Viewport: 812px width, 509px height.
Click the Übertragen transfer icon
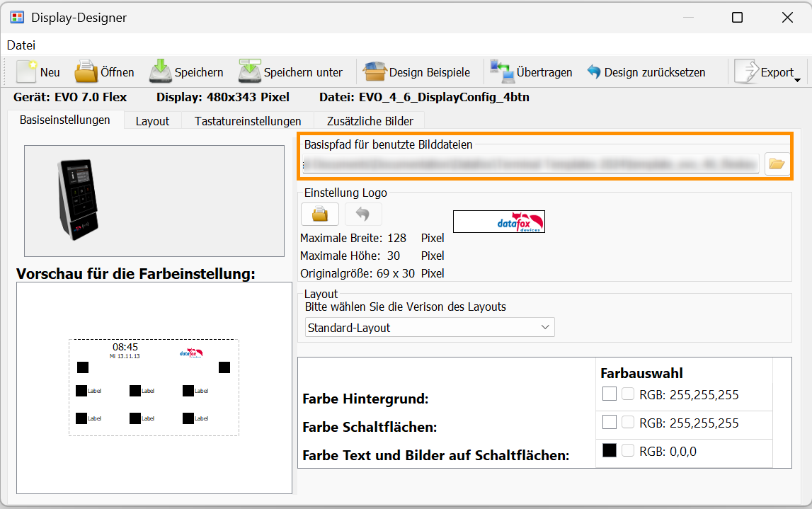(502, 72)
